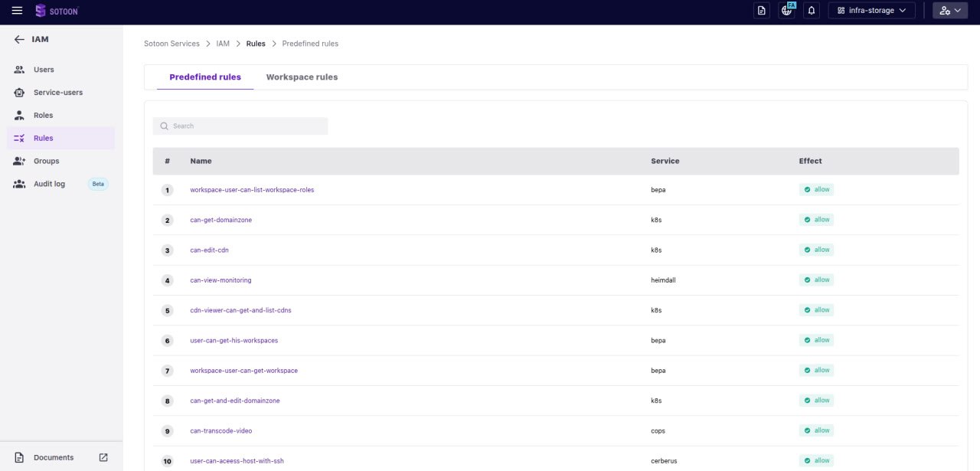Image resolution: width=980 pixels, height=471 pixels.
Task: Select the Predefined rules tab
Action: pos(205,77)
